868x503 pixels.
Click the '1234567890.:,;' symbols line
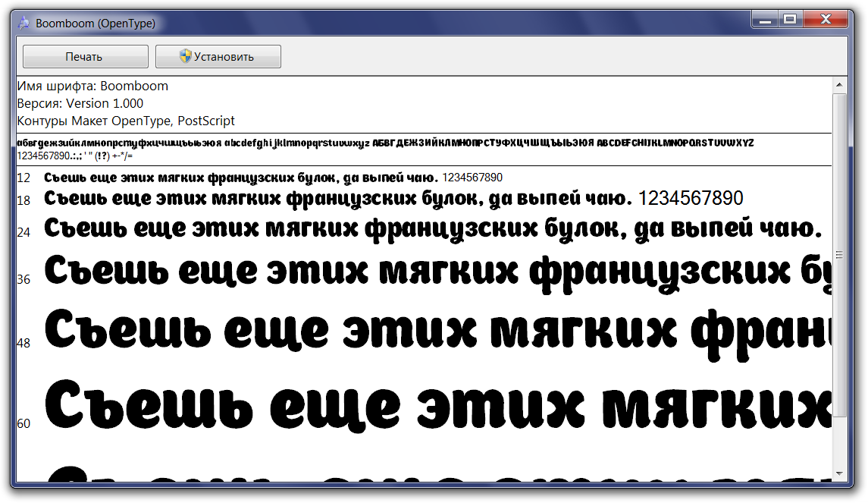click(75, 156)
